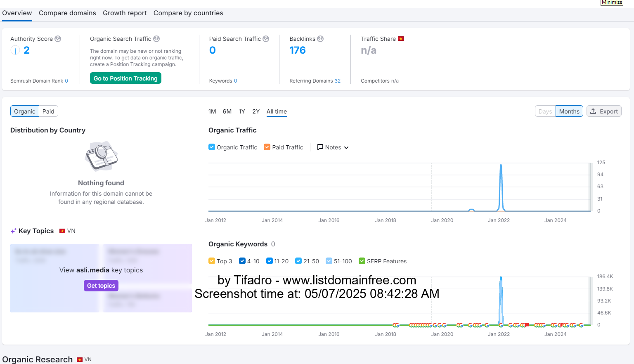Click the Minimize button at top right
This screenshot has width=634, height=364.
click(612, 2)
